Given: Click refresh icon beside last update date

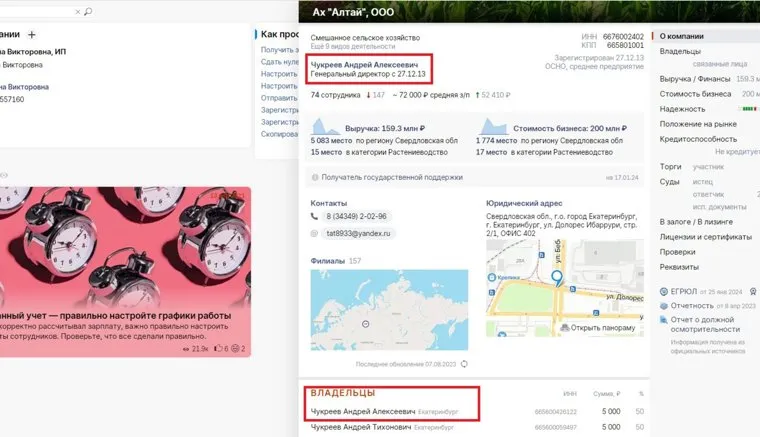Looking at the screenshot, I should point(464,363).
